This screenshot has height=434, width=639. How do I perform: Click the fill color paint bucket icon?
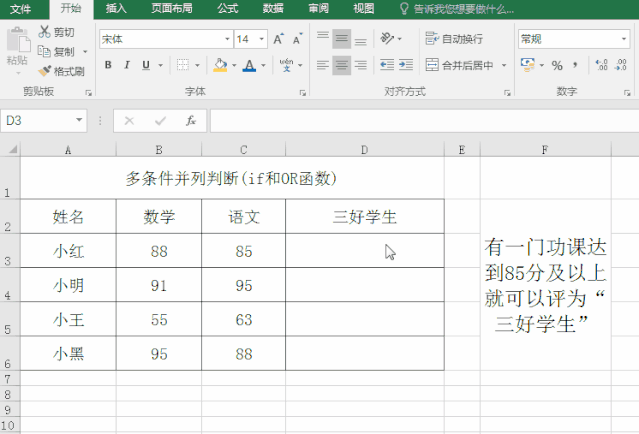220,65
